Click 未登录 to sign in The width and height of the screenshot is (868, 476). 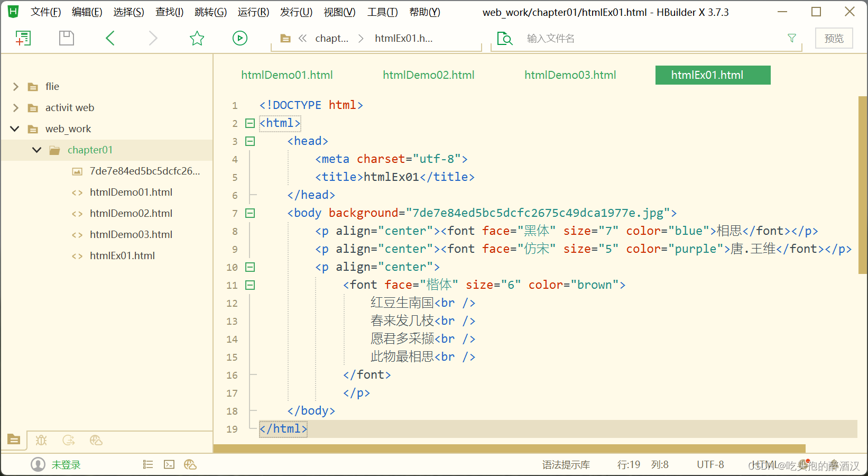point(66,464)
